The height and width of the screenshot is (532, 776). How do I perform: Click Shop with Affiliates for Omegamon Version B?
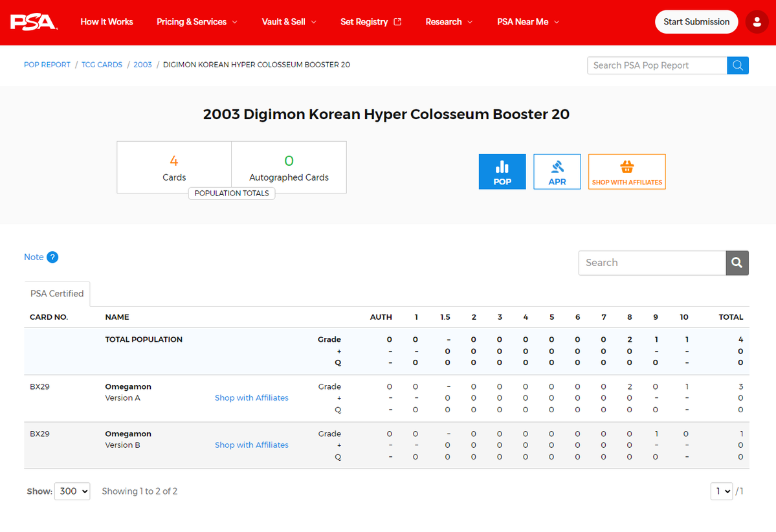click(251, 445)
